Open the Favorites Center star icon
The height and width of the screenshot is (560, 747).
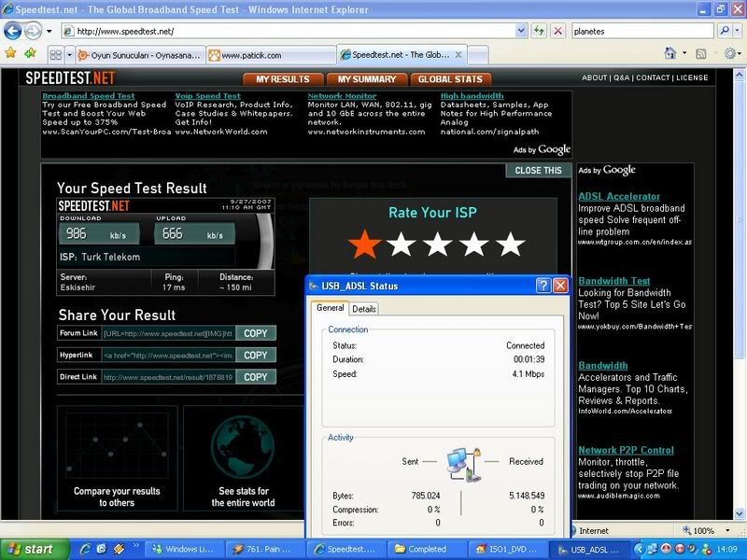click(11, 53)
